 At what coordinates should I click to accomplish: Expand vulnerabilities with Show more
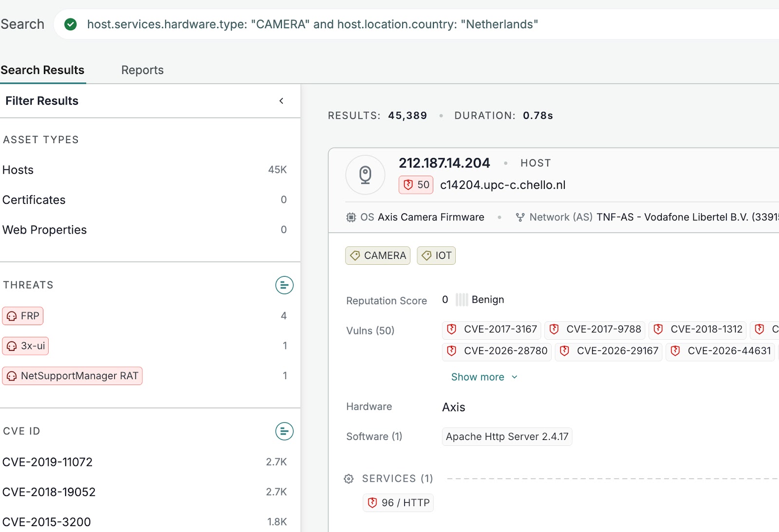[x=484, y=377]
